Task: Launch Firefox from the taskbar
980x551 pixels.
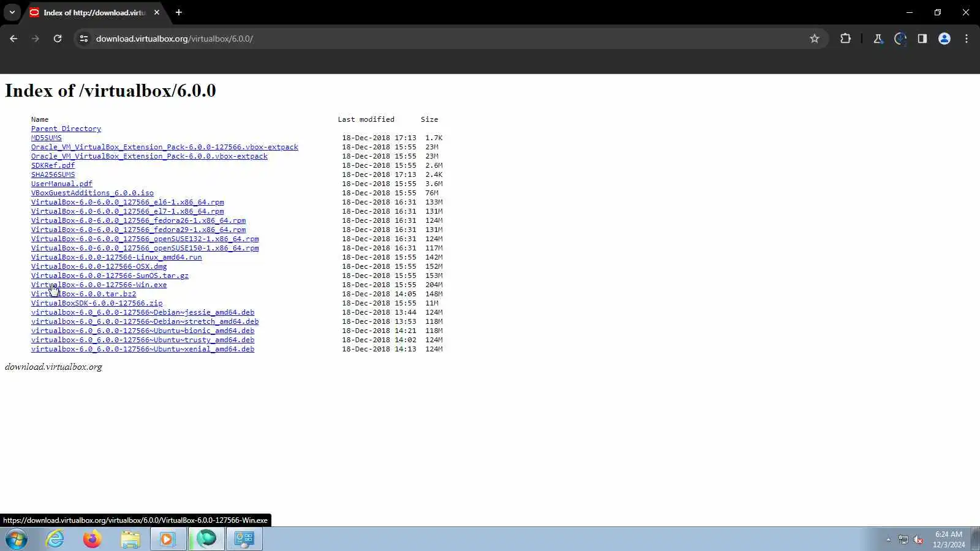Action: (x=92, y=539)
